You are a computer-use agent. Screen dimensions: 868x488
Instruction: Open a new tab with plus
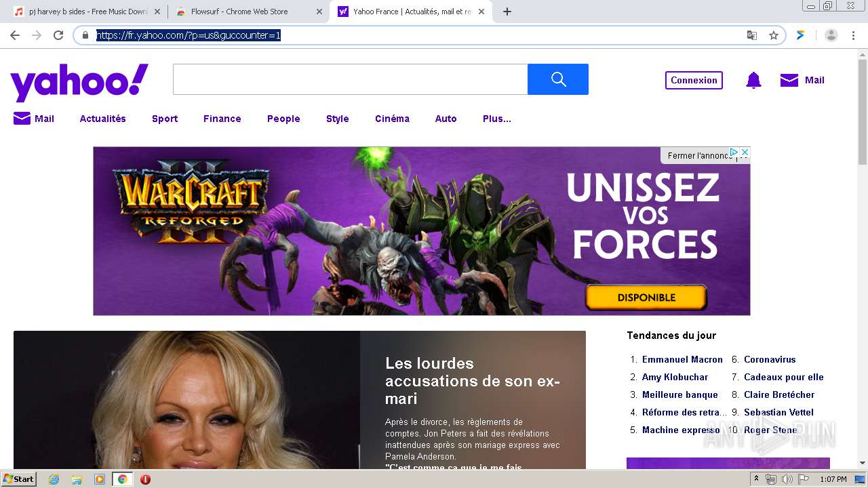point(507,12)
